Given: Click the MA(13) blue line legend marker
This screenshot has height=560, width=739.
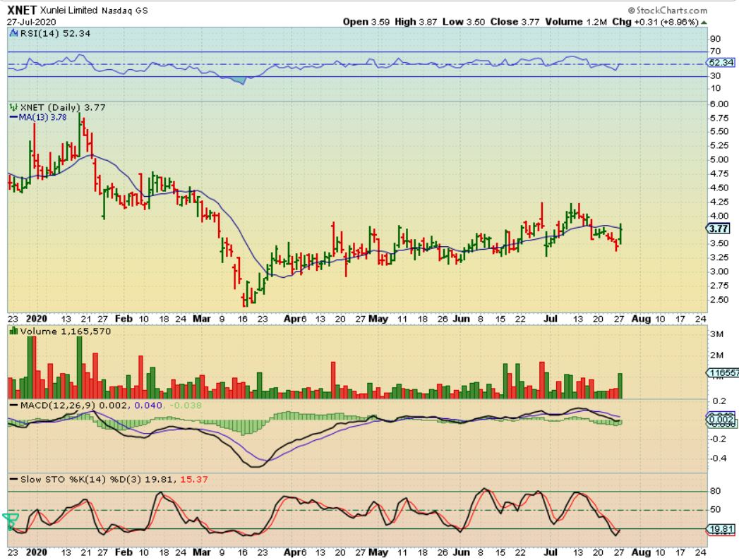Looking at the screenshot, I should point(12,117).
